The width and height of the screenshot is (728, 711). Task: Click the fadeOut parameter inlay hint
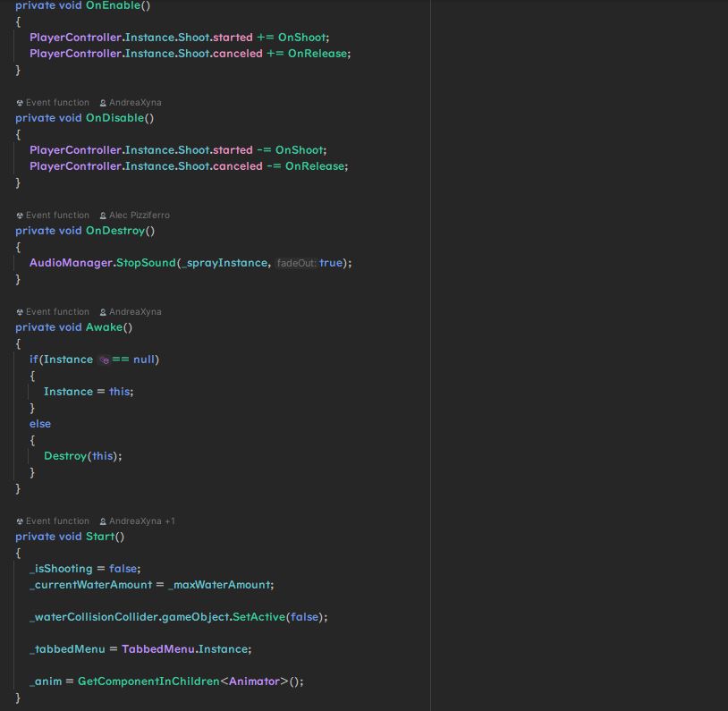pos(296,263)
